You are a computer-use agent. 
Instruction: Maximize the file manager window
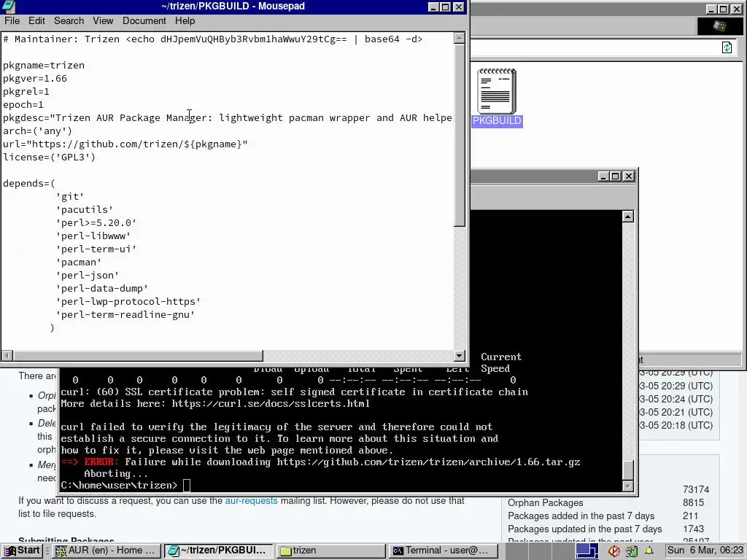click(x=723, y=9)
